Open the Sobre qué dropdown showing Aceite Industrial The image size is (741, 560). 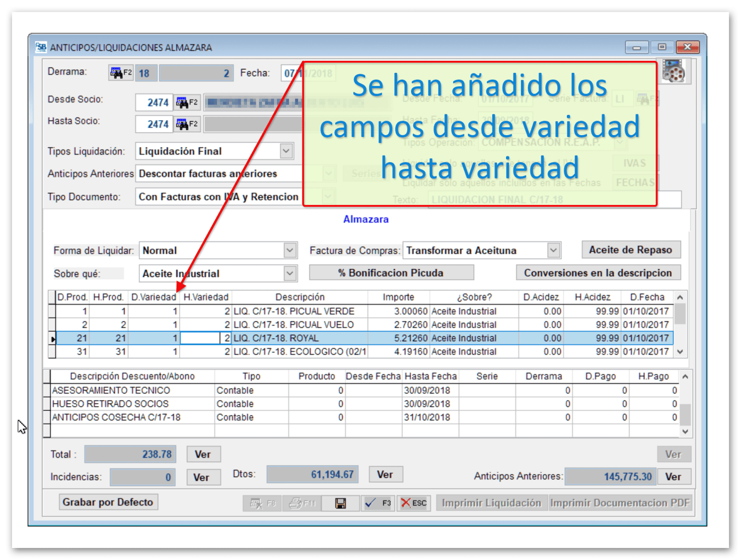[x=289, y=273]
